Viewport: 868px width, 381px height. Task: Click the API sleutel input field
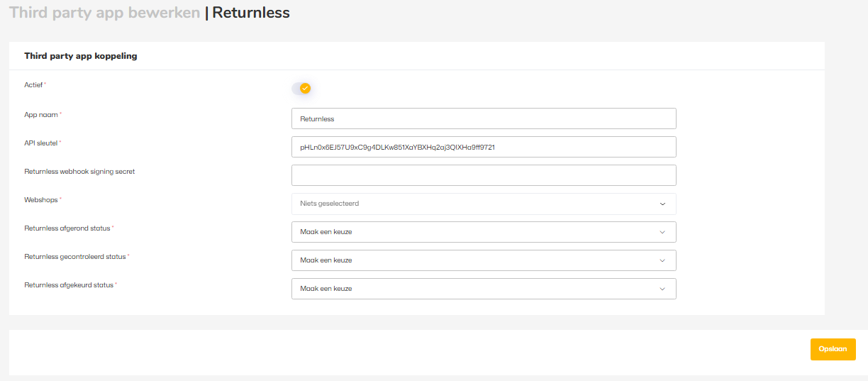[483, 147]
